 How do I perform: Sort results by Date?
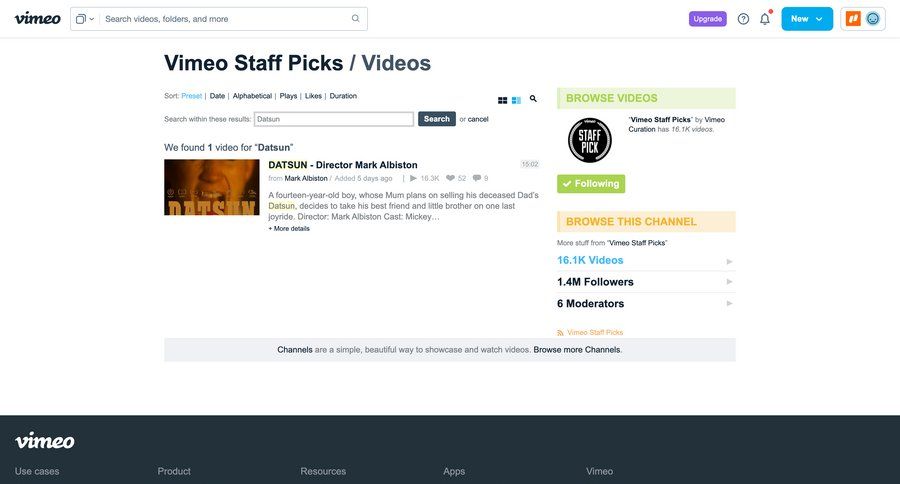tap(217, 96)
